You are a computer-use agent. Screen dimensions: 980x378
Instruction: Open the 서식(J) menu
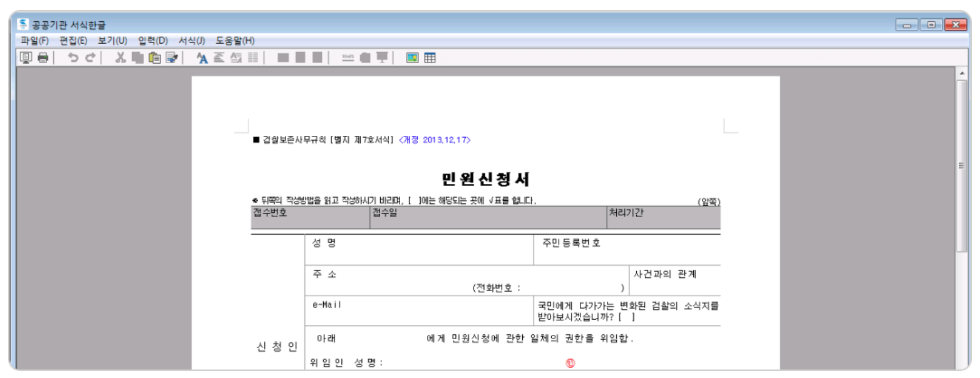click(x=192, y=41)
